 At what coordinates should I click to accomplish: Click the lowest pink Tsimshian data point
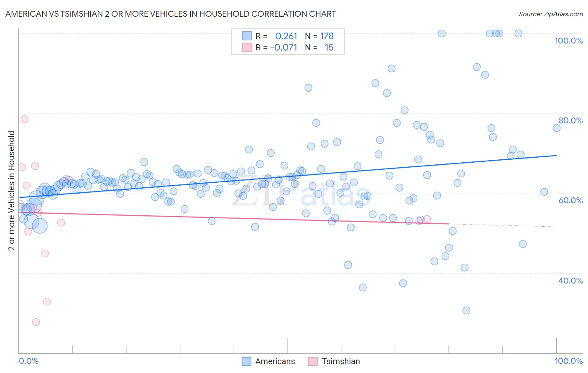tap(36, 322)
